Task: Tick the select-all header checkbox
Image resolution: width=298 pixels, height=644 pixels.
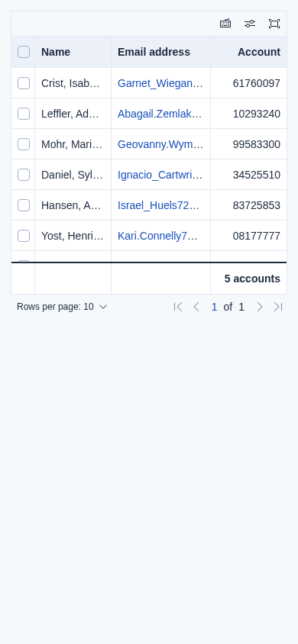Action: click(x=24, y=52)
